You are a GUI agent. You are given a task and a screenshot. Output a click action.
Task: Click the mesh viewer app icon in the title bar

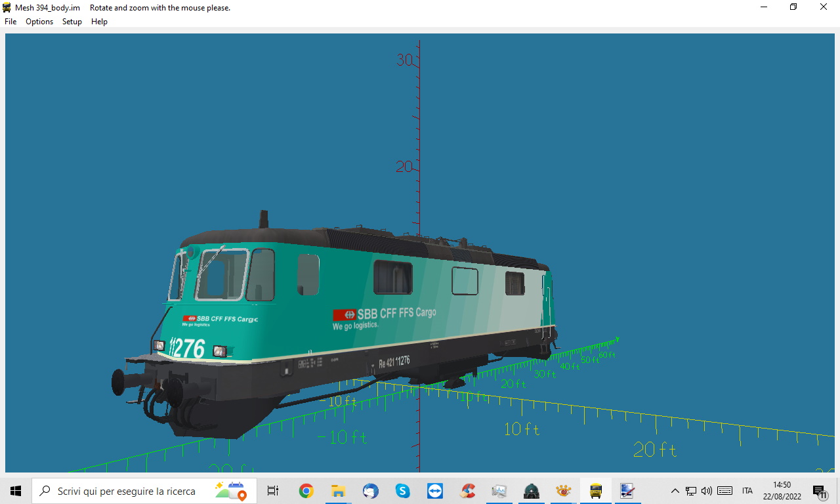7,8
